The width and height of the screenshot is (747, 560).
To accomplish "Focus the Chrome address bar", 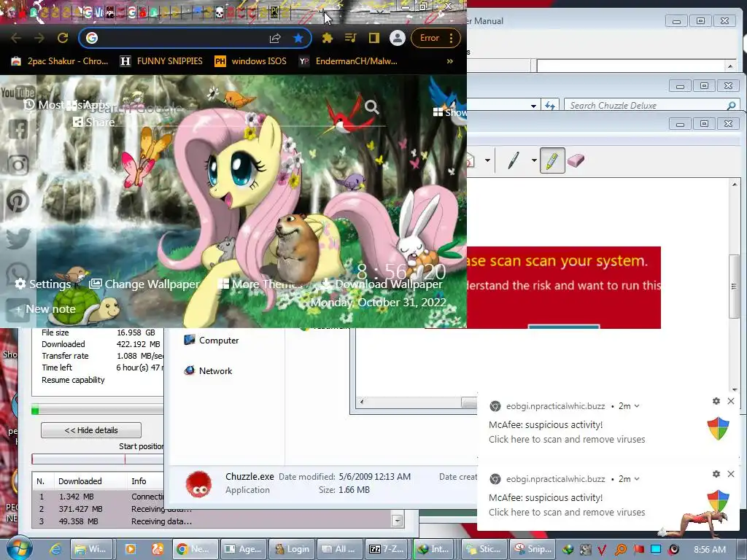I will click(x=181, y=38).
